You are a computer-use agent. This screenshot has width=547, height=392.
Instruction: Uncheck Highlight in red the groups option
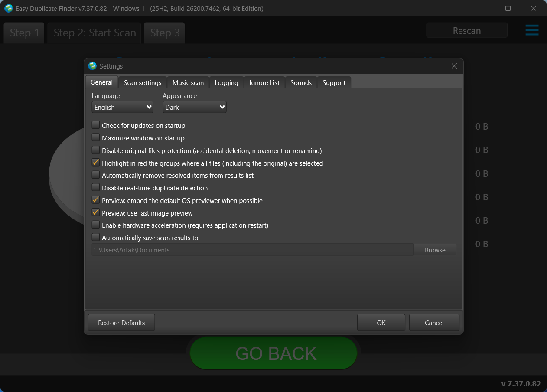click(x=96, y=163)
